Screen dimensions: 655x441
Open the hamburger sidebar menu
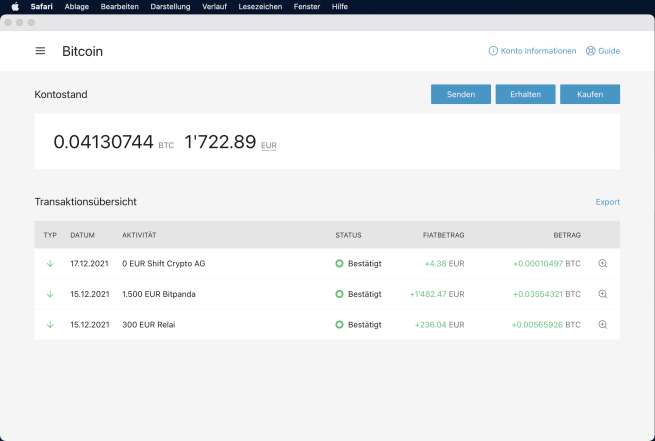pos(40,51)
